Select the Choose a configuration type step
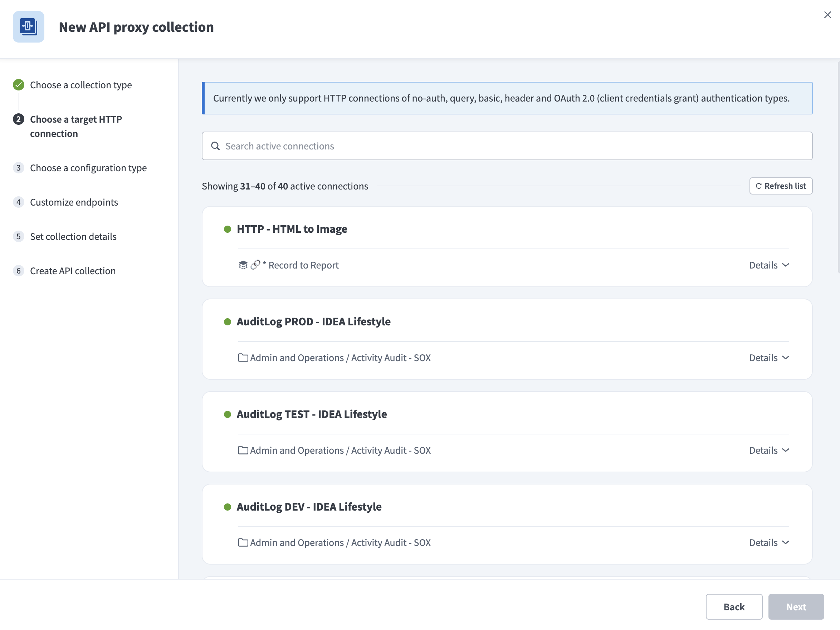 pyautogui.click(x=88, y=168)
